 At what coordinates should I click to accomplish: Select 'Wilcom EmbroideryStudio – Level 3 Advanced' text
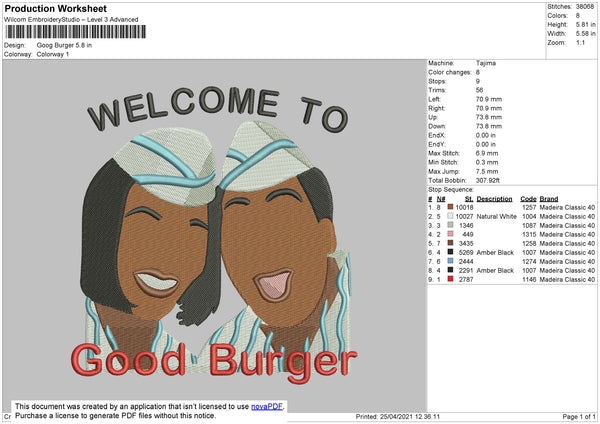click(x=71, y=20)
